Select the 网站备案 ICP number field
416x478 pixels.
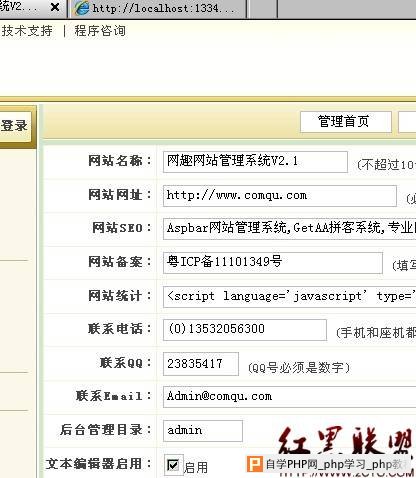tap(273, 263)
